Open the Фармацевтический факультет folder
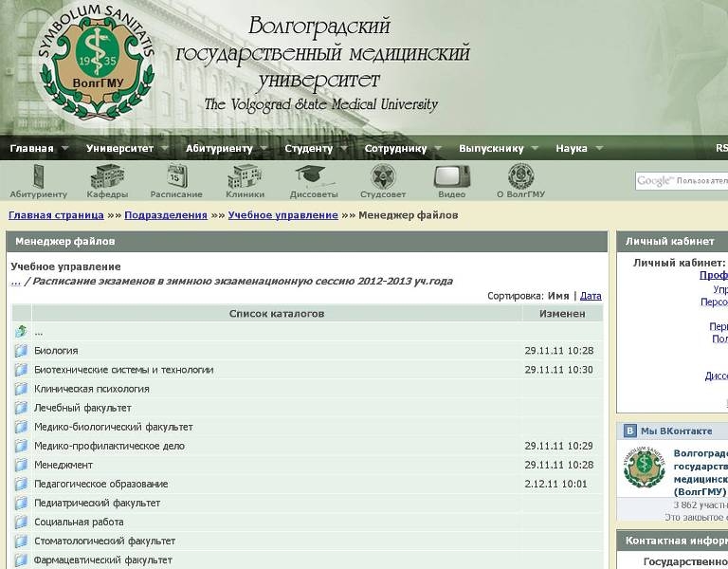This screenshot has width=728, height=569. [103, 560]
